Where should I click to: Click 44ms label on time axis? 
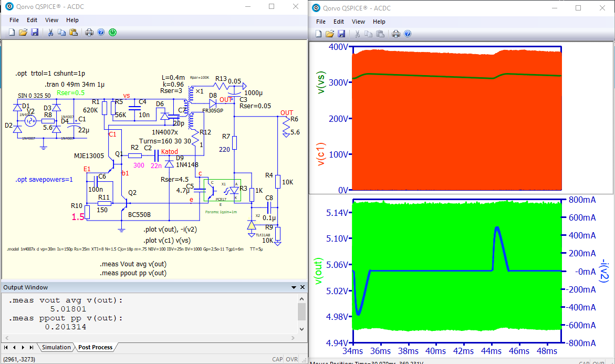pos(491,351)
